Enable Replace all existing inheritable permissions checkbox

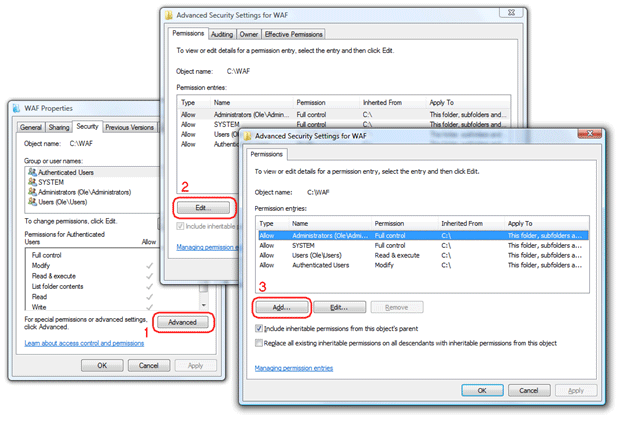[261, 343]
